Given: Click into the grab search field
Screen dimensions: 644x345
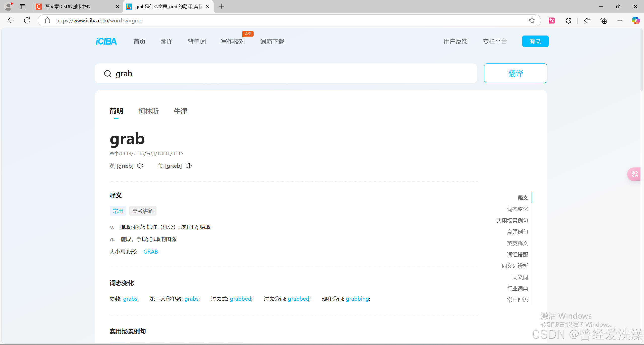Looking at the screenshot, I should (277, 74).
